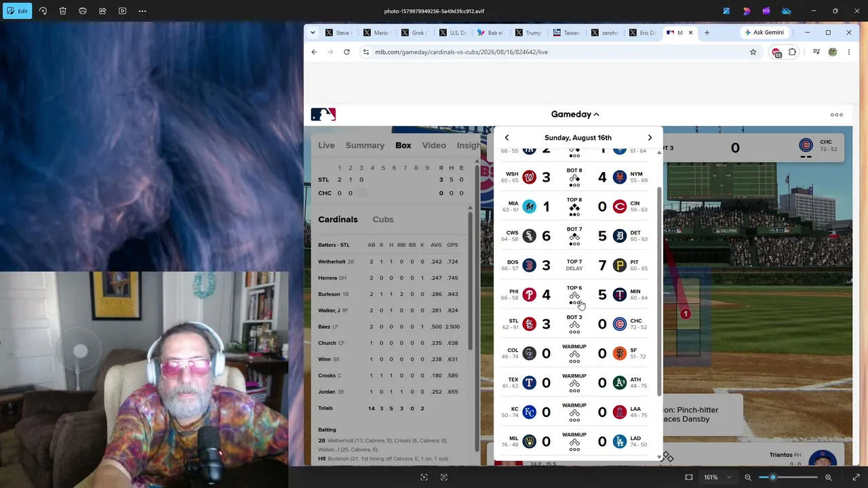Click the MLB logo

coord(323,115)
